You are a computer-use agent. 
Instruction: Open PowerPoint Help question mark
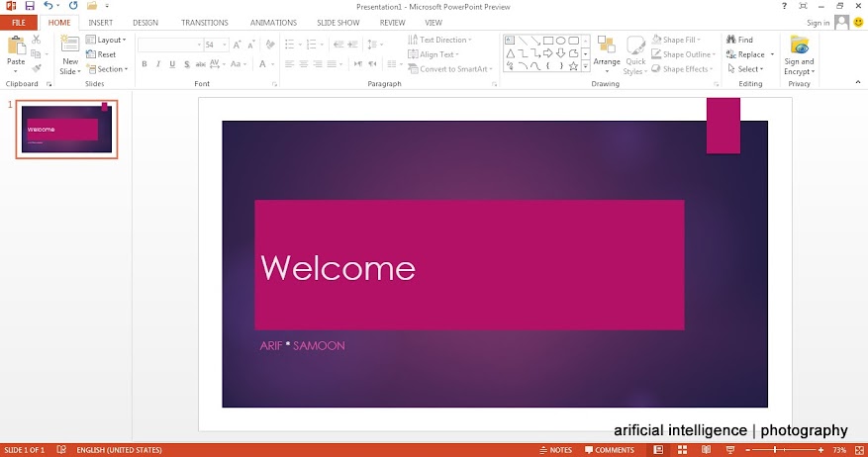[x=784, y=6]
